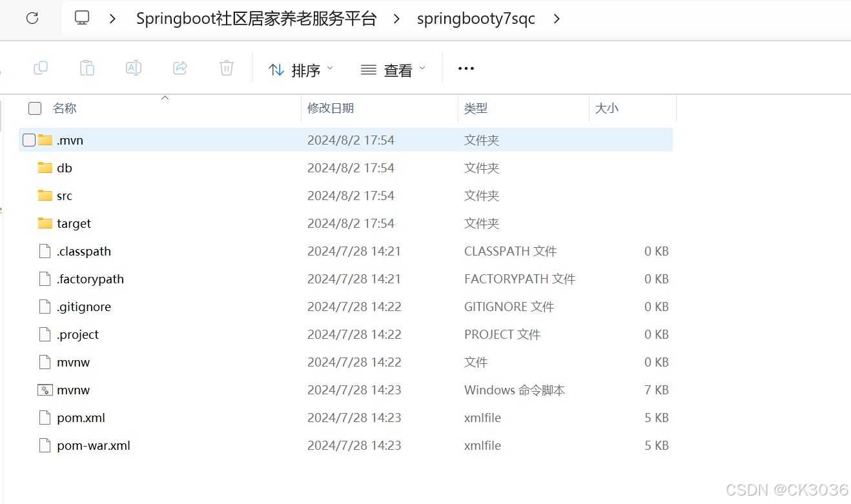Sort by 名称 column header
Screen dimensions: 851x504
pos(65,108)
